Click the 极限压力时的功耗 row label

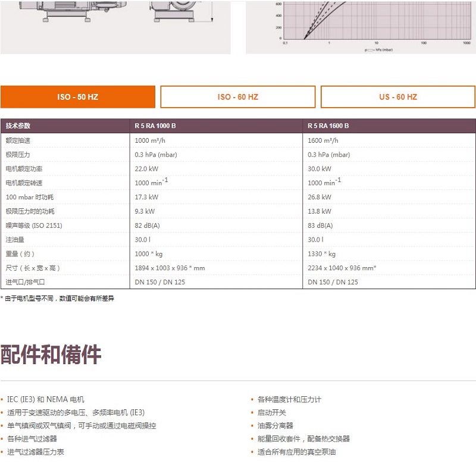pos(30,211)
